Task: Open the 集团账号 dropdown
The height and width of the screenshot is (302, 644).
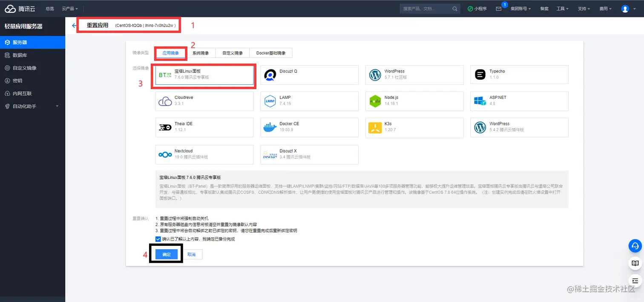Action: [x=520, y=9]
